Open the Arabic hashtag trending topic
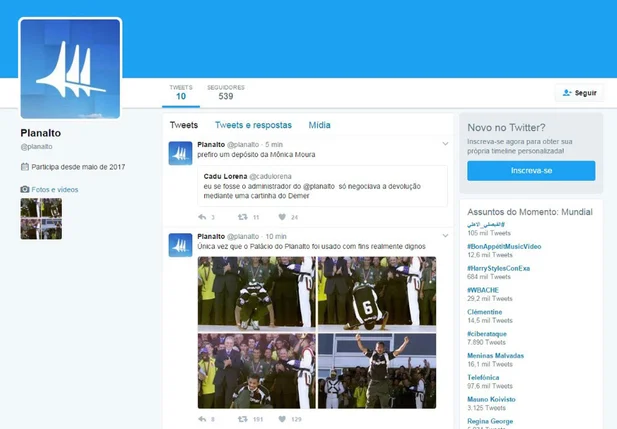The height and width of the screenshot is (429, 617). click(486, 224)
